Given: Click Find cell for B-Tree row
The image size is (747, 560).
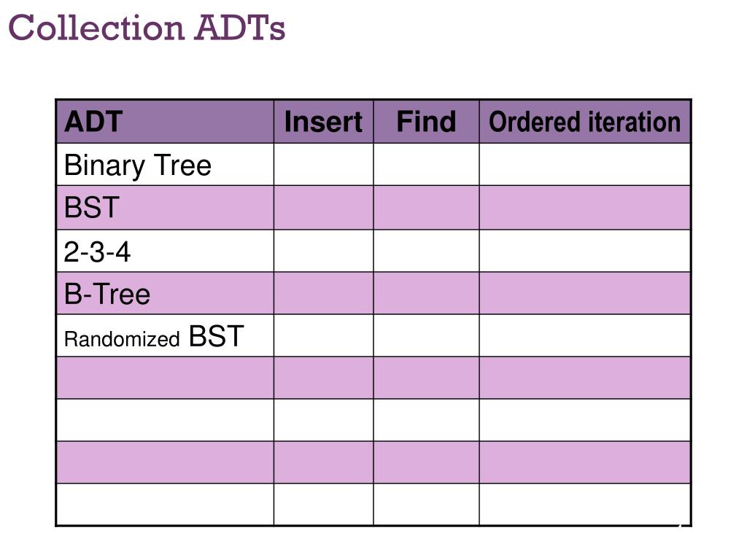Looking at the screenshot, I should 426,293.
